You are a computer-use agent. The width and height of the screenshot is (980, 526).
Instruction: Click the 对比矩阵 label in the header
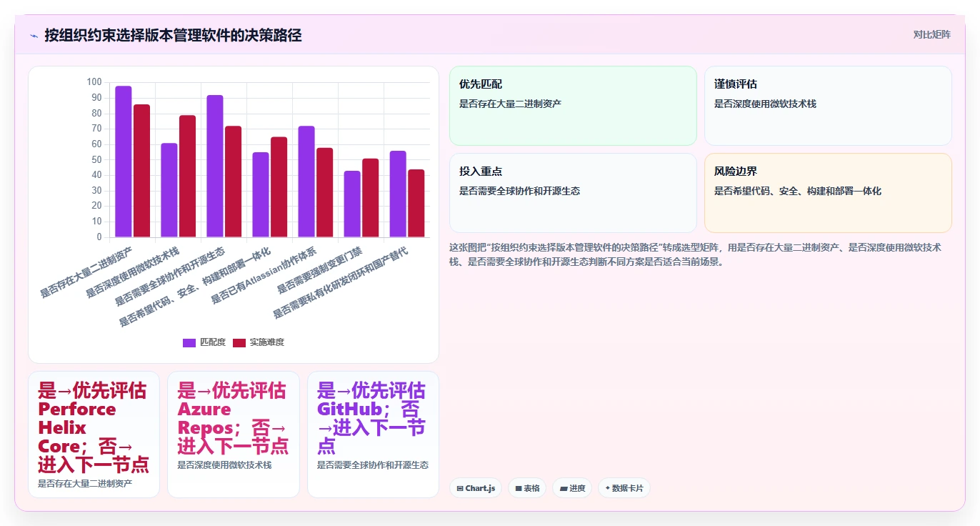(932, 34)
